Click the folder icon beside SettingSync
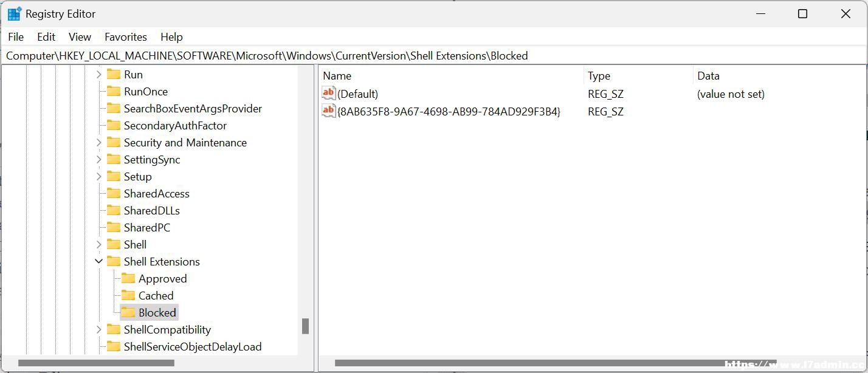This screenshot has width=868, height=373. (114, 159)
